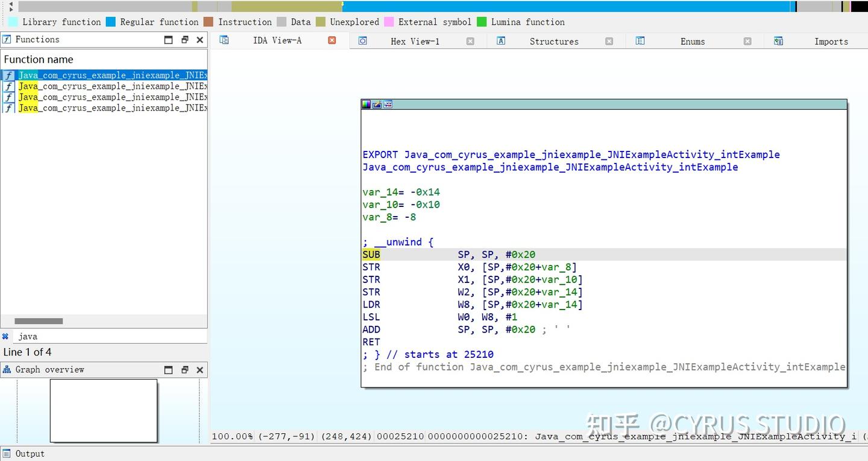Screen dimensions: 868x461
Task: Switch to the Structures tab
Action: tap(553, 41)
